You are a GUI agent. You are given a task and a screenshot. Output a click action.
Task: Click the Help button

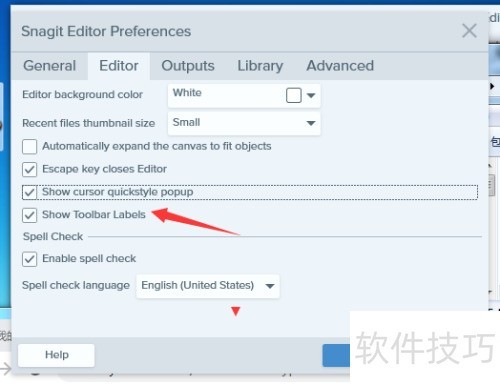(x=56, y=355)
